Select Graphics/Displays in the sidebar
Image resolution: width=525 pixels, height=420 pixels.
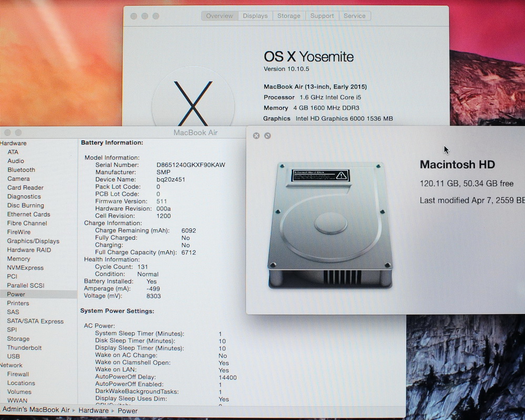[33, 241]
